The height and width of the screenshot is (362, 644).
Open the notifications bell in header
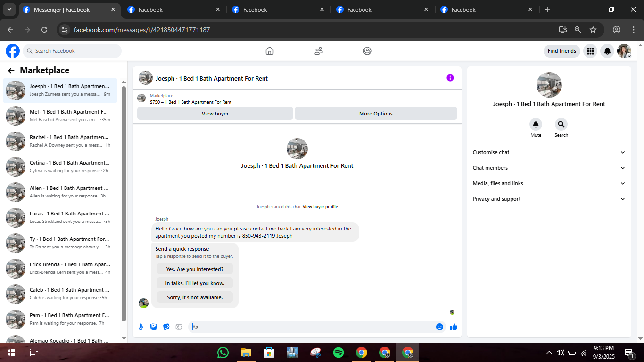[x=608, y=51]
